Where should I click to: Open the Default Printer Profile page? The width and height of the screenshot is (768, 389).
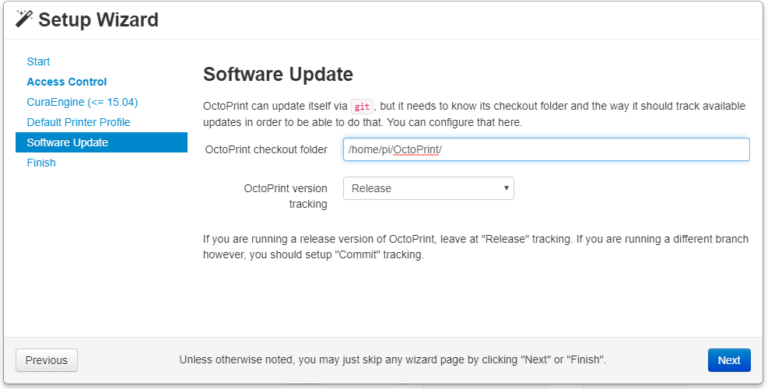pyautogui.click(x=78, y=122)
